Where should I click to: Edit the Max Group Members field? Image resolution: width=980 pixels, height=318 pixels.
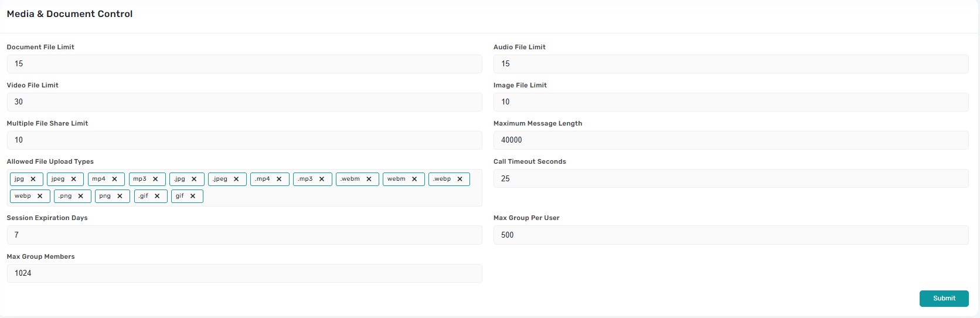coord(244,273)
